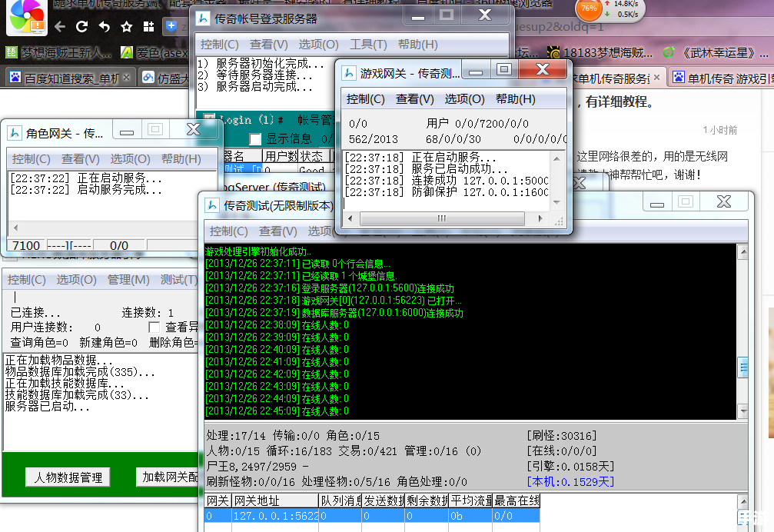Click the blue plus icon in browser toolbar

171,26
